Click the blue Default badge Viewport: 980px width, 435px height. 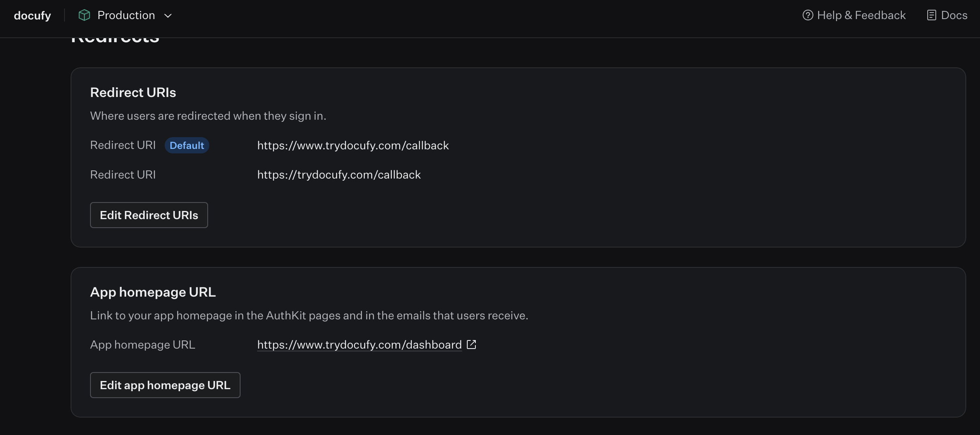click(x=187, y=145)
